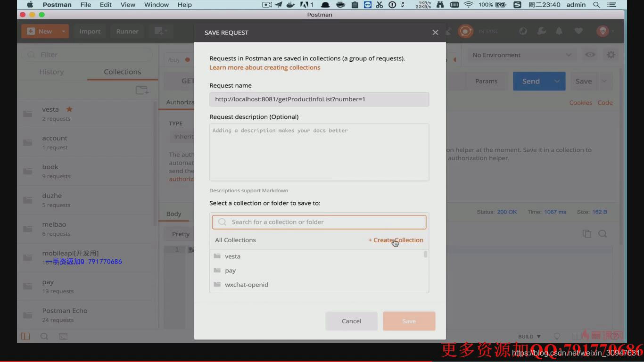The height and width of the screenshot is (362, 644).
Task: Open notifications with the bell icon
Action: (559, 31)
